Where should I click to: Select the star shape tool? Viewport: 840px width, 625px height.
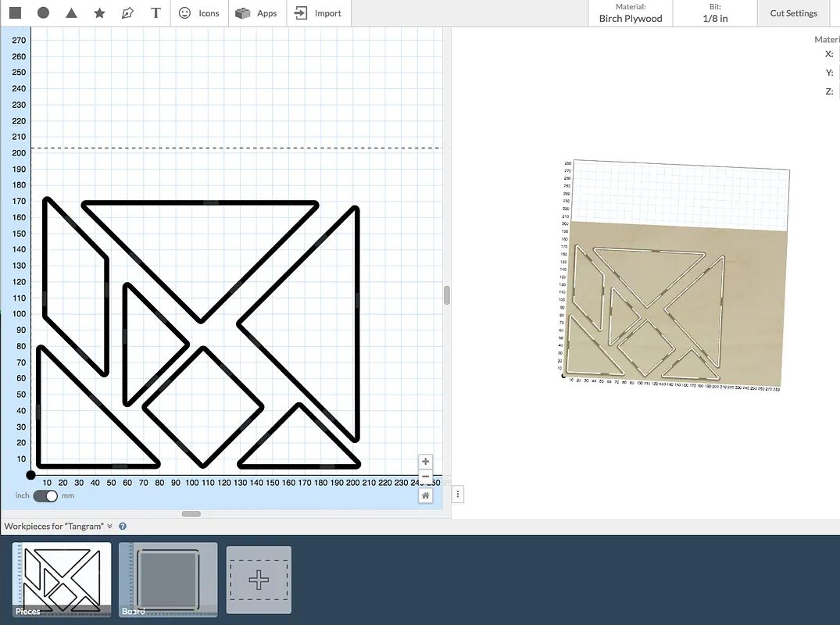(x=99, y=13)
